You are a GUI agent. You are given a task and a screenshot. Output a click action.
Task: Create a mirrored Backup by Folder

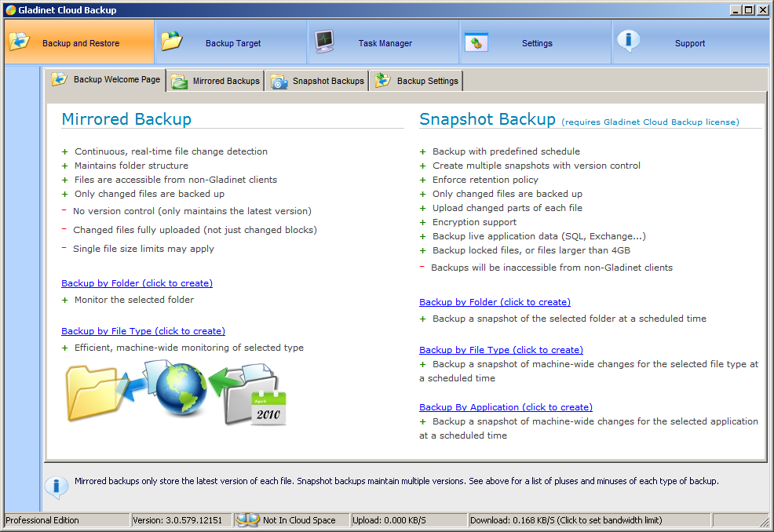point(137,283)
